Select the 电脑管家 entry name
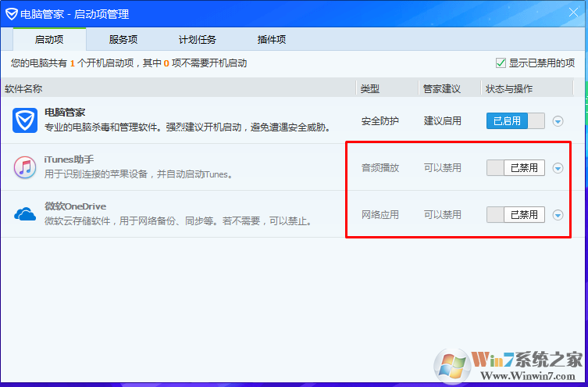Image resolution: width=588 pixels, height=387 pixels. 65,113
